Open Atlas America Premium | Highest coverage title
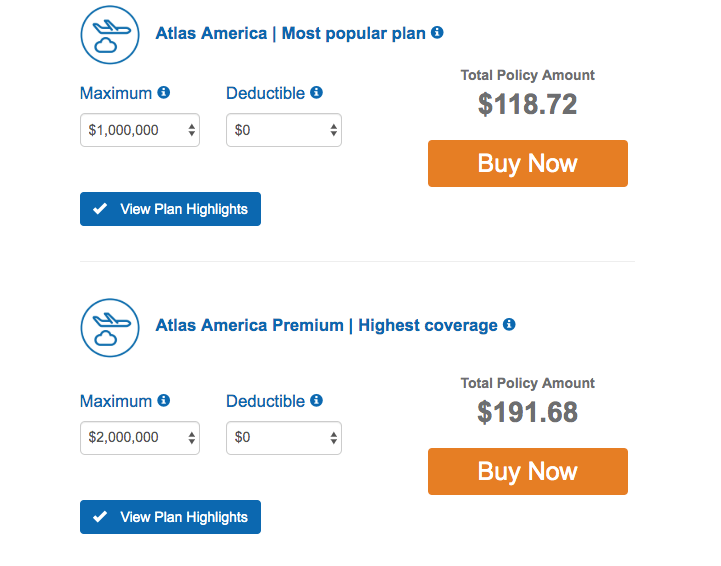This screenshot has height=566, width=721. 326,326
